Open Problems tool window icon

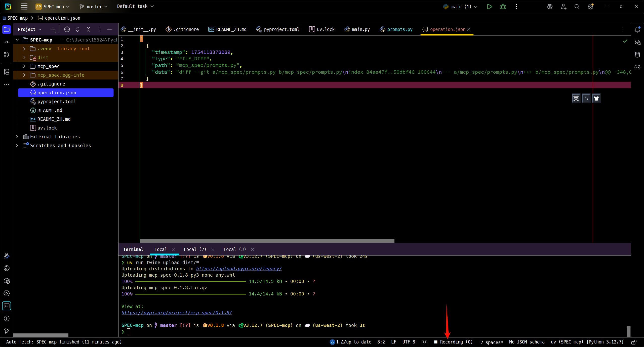tap(7, 318)
